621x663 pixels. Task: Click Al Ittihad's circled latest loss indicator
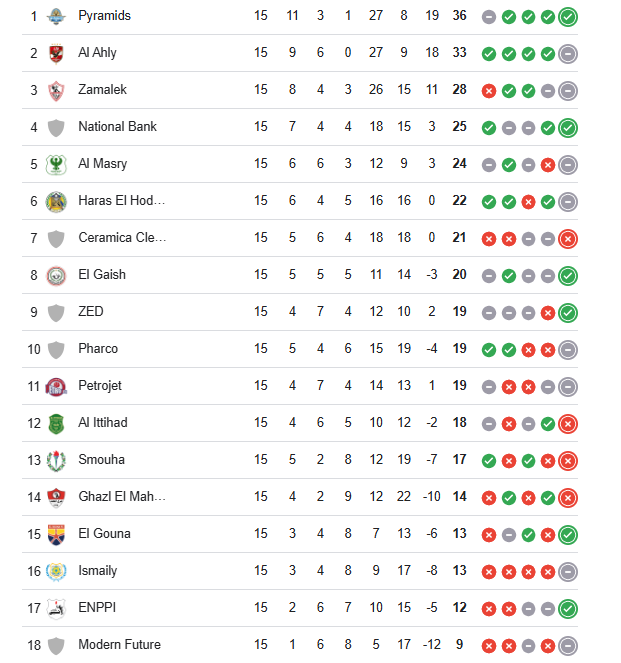tap(568, 423)
